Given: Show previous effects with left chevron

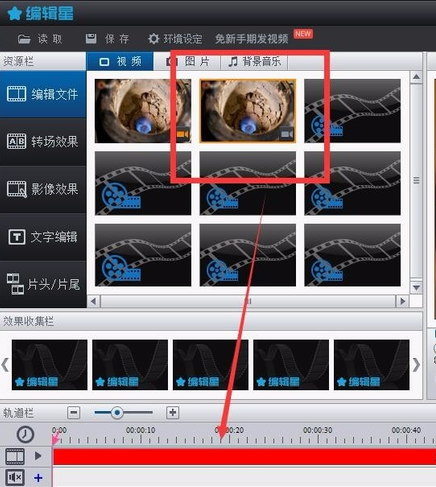Looking at the screenshot, I should (5, 365).
